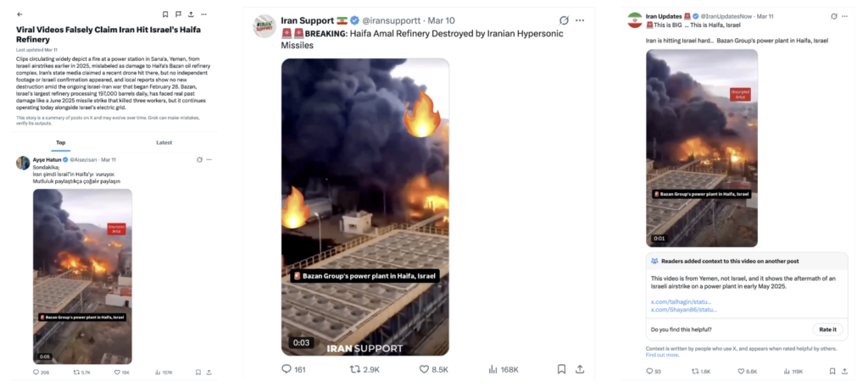
Task: Click the back arrow above the story headline
Action: tap(19, 14)
